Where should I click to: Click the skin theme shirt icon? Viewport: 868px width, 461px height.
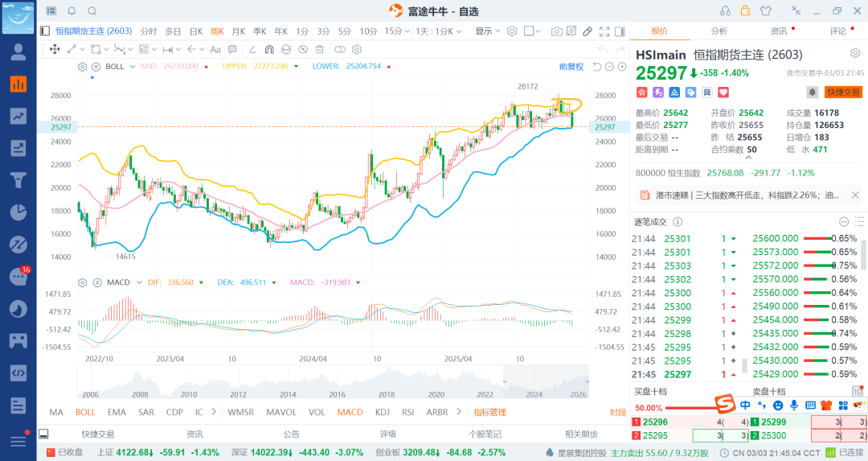pos(765,11)
